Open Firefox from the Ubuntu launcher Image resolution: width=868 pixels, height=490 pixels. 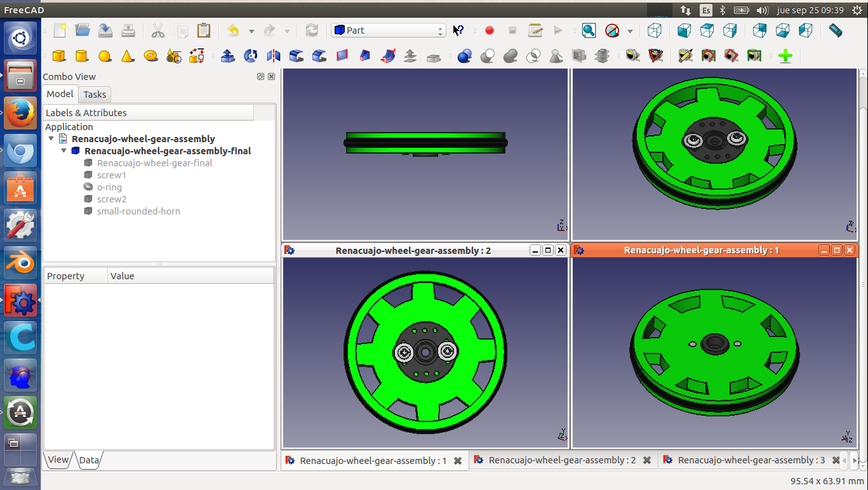click(x=20, y=114)
